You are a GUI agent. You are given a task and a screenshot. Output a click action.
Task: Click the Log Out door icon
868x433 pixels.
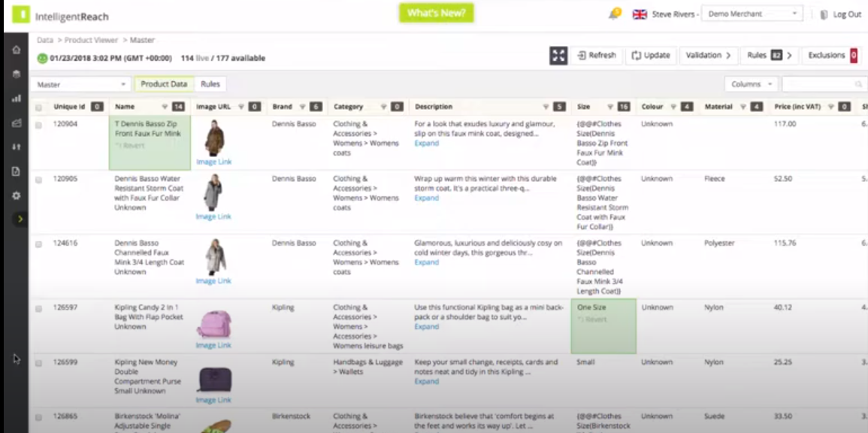coord(824,15)
